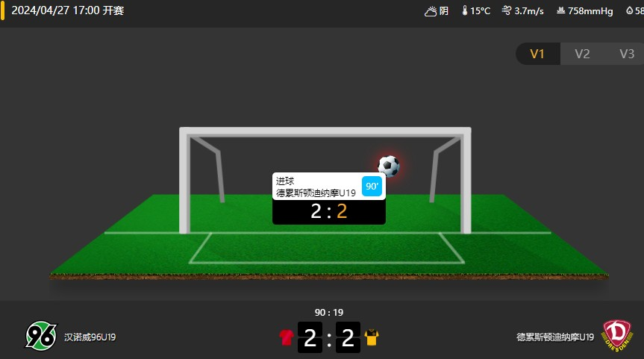Viewport: 644px width, 359px height.
Task: Open the 德累斯顿迪纳摩U19 team link at bottom right
Action: [555, 337]
